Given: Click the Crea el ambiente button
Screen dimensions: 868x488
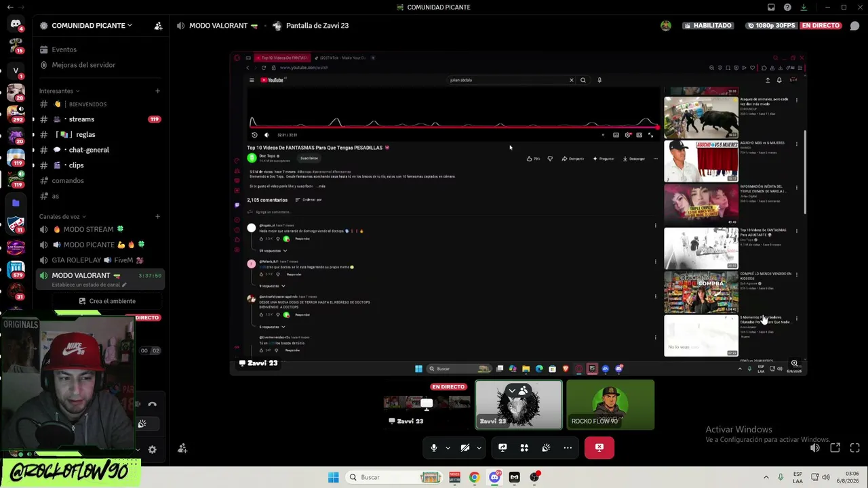Looking at the screenshot, I should [107, 301].
